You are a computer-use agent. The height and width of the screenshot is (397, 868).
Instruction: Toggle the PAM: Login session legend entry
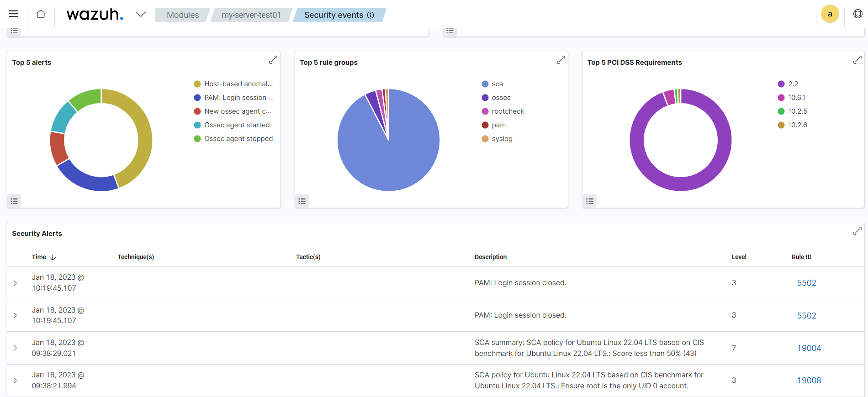pyautogui.click(x=234, y=98)
